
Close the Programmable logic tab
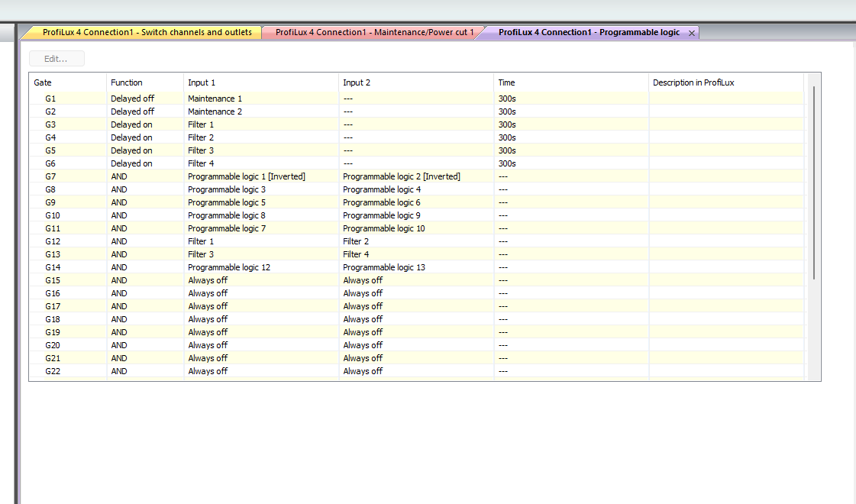pyautogui.click(x=691, y=33)
